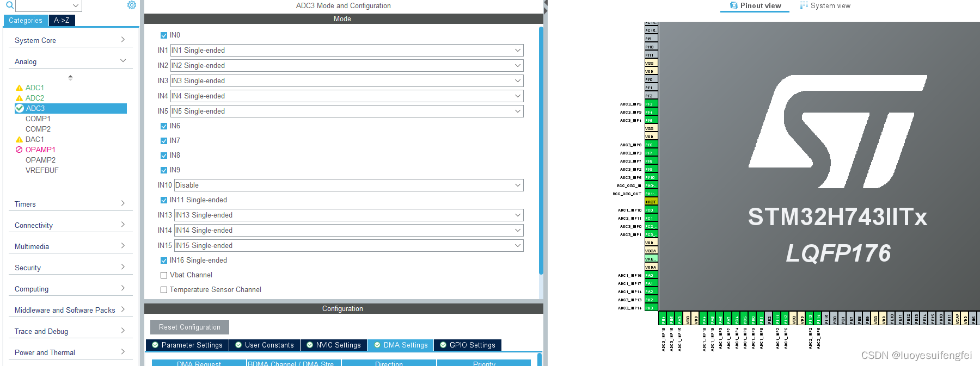Open the settings gear icon

pos(132,5)
